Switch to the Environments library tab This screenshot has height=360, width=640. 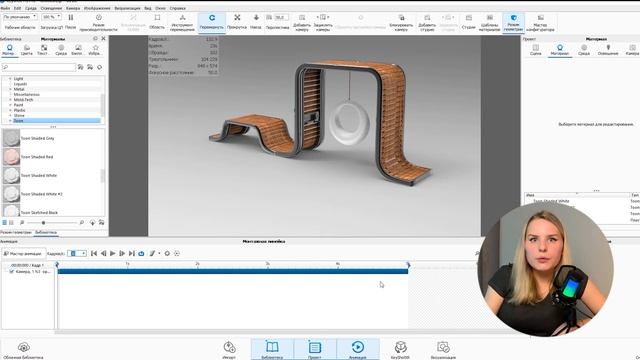tap(61, 50)
